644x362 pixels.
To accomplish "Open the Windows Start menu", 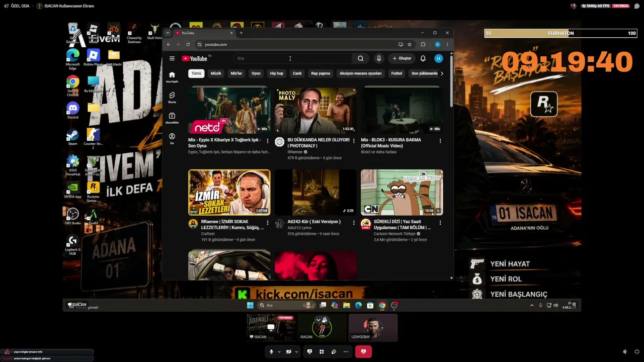I will [x=250, y=305].
